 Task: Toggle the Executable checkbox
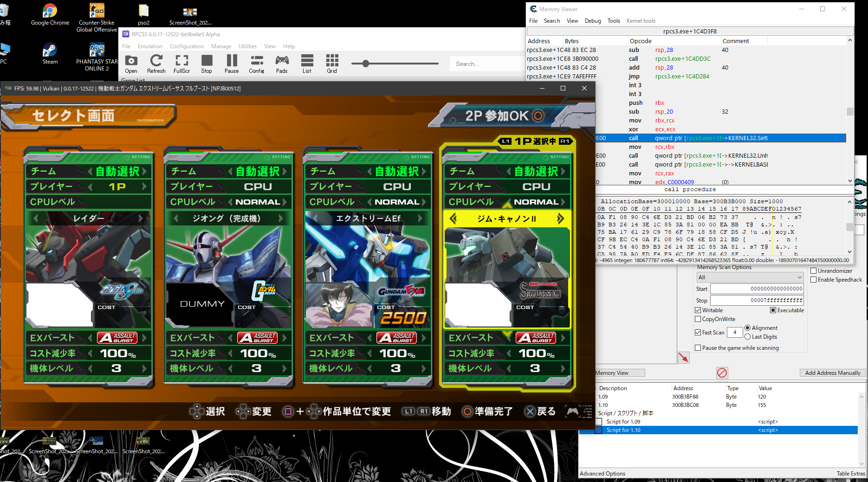773,310
